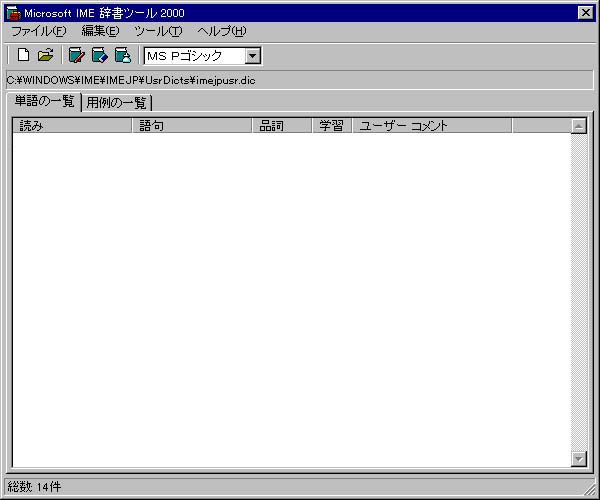Open the ファイル(F) menu
This screenshot has width=600, height=500.
click(39, 31)
